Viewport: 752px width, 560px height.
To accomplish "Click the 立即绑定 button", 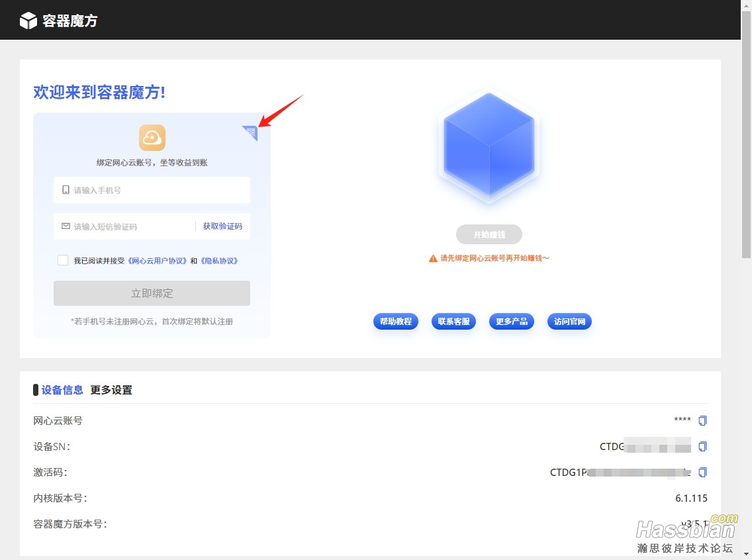I will [x=152, y=293].
